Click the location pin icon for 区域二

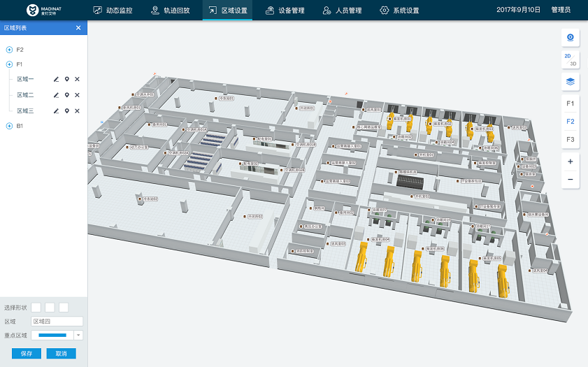tap(66, 95)
